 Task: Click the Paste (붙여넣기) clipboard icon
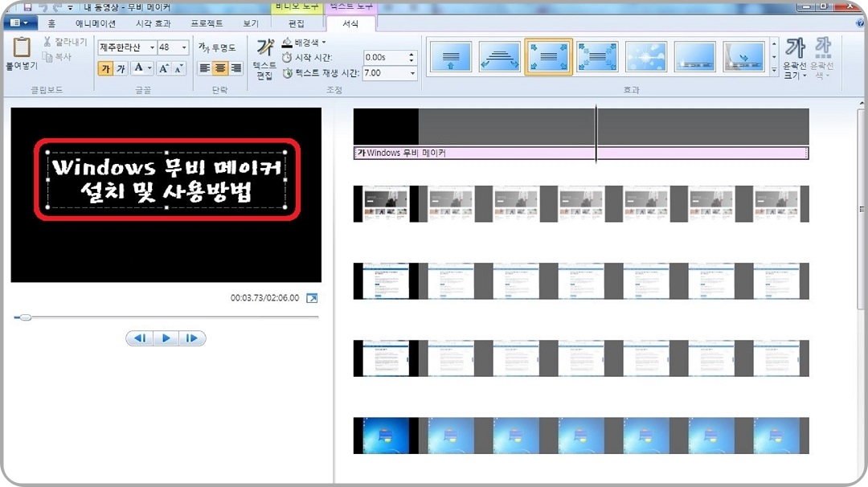pos(22,47)
